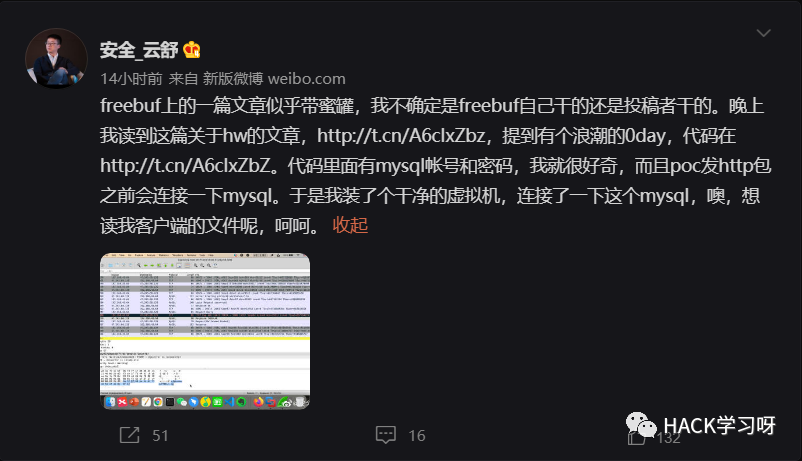
Task: Click the WeChat logo watermark
Action: click(x=641, y=425)
